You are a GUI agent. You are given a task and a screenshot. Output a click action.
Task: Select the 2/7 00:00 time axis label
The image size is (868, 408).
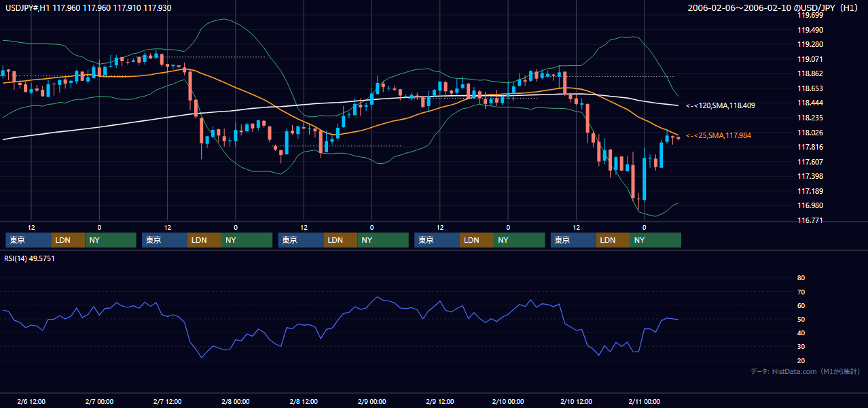(x=99, y=401)
